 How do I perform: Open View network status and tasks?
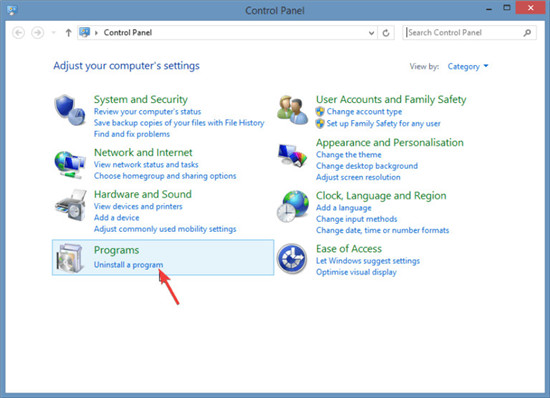pyautogui.click(x=146, y=164)
